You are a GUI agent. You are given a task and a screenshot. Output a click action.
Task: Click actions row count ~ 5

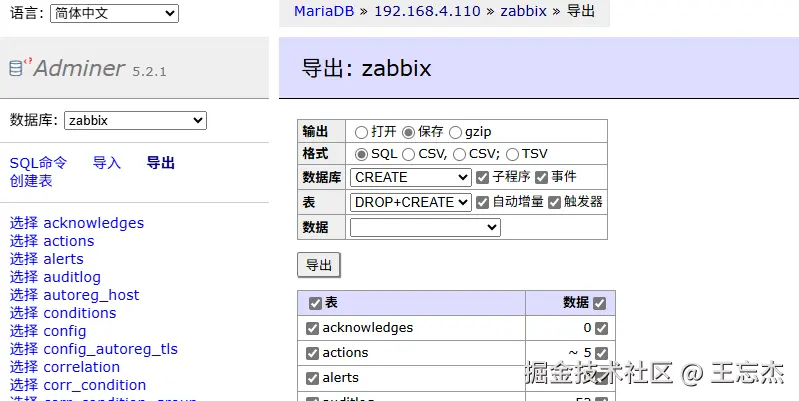pos(580,353)
